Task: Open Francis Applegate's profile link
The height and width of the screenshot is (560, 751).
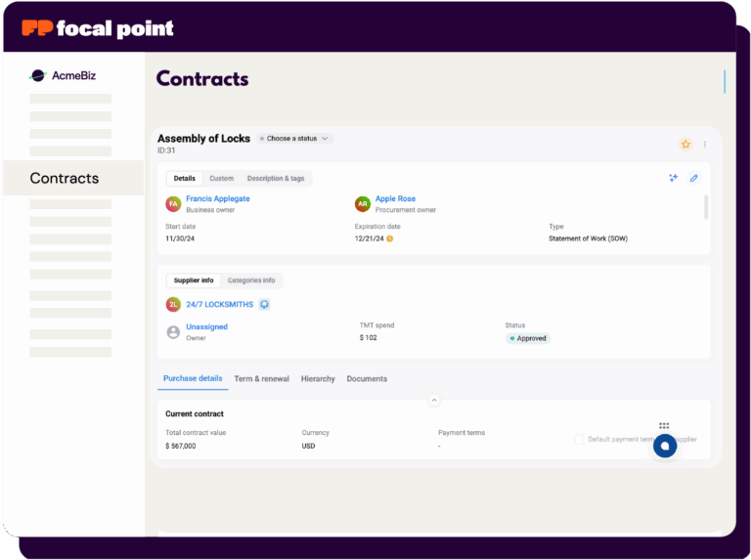Action: (x=217, y=198)
